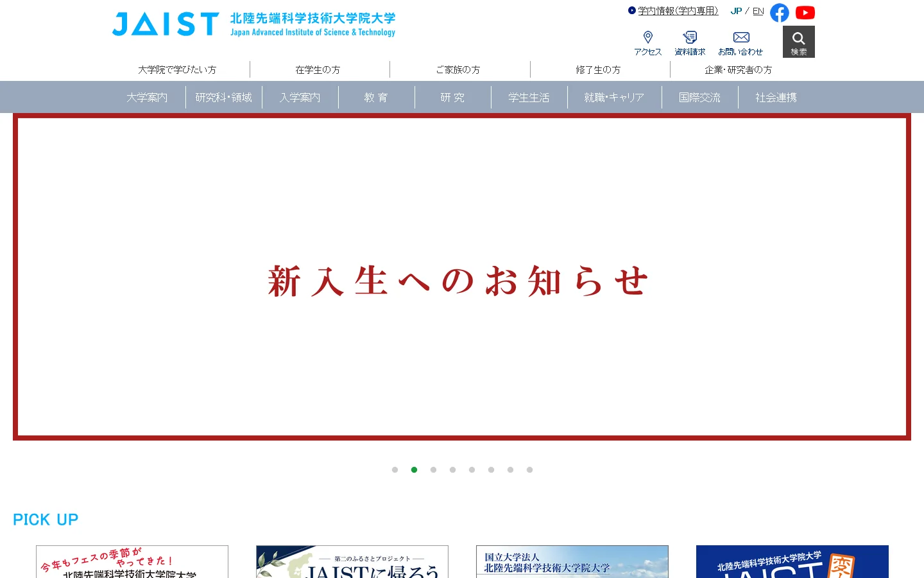
Task: Open the 検索 search magnifier button
Action: 799,42
